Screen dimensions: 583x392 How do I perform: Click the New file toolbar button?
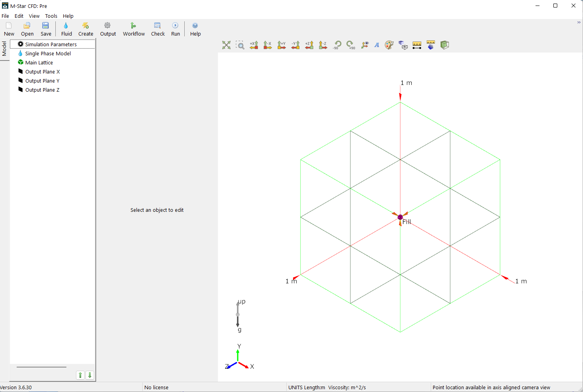pyautogui.click(x=9, y=29)
